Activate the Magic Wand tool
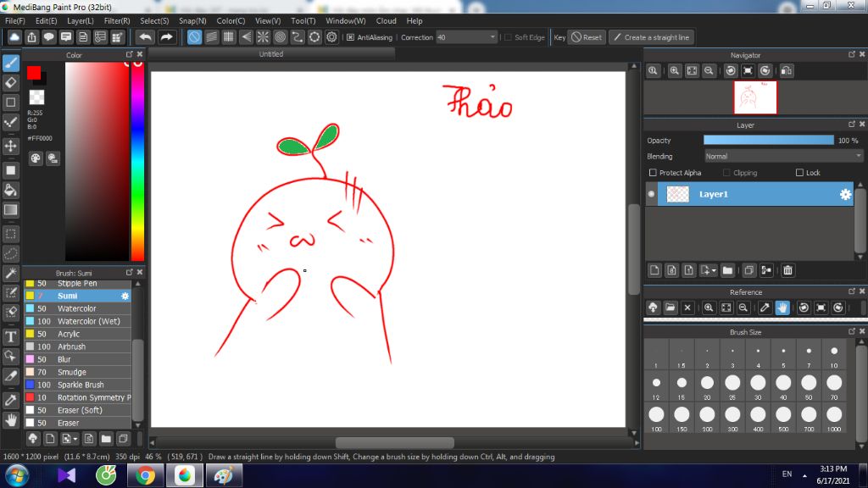Image resolution: width=868 pixels, height=488 pixels. coord(10,274)
